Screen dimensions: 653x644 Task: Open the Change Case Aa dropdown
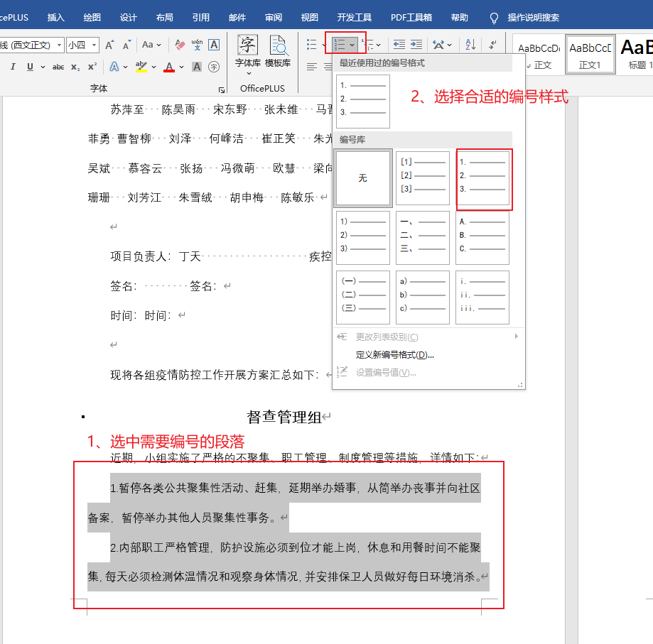(x=151, y=45)
